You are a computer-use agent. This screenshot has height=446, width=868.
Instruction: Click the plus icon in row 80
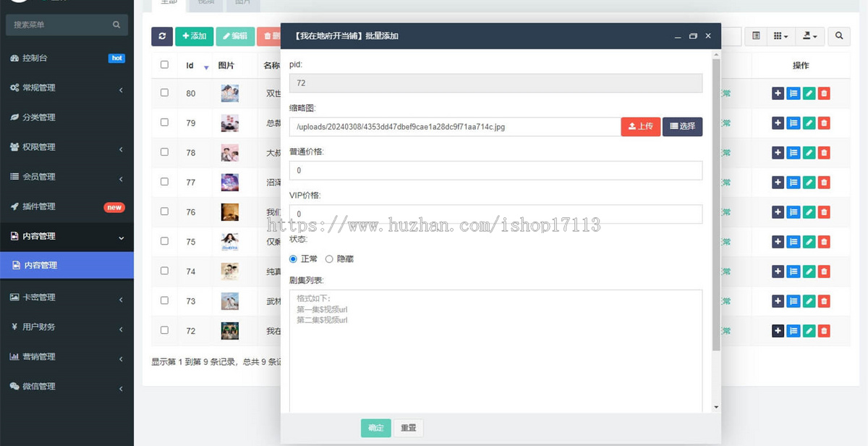tap(778, 93)
